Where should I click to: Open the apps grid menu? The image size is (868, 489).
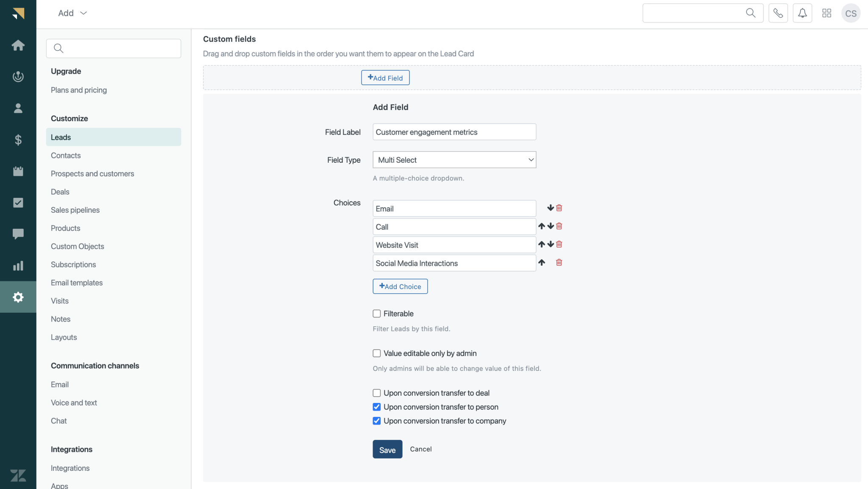(826, 13)
